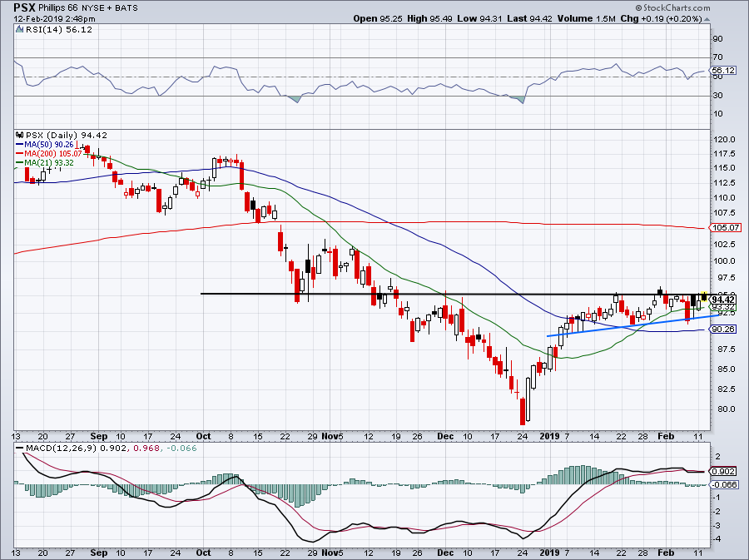Click the -4 label on MACD axis
The width and height of the screenshot is (749, 560).
pyautogui.click(x=717, y=539)
